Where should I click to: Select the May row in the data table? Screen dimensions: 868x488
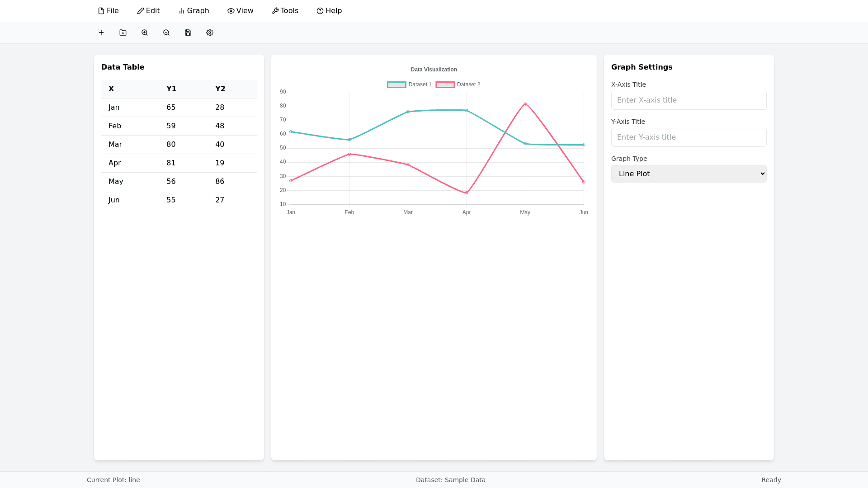click(179, 182)
